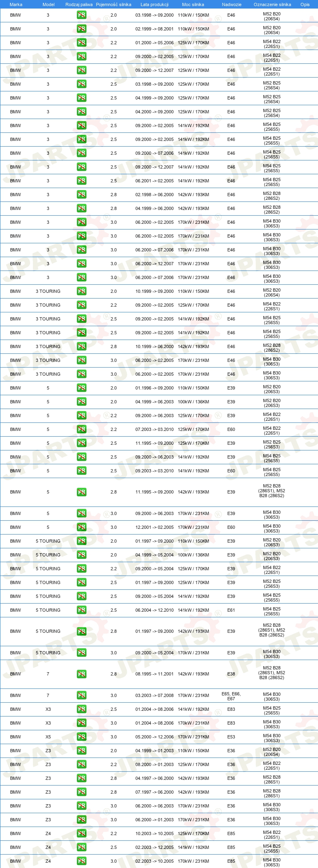Viewport: 318px width, 868px height.
Task: Click fuel icon in BMW Z4 3.0 row
Action: click(81, 861)
